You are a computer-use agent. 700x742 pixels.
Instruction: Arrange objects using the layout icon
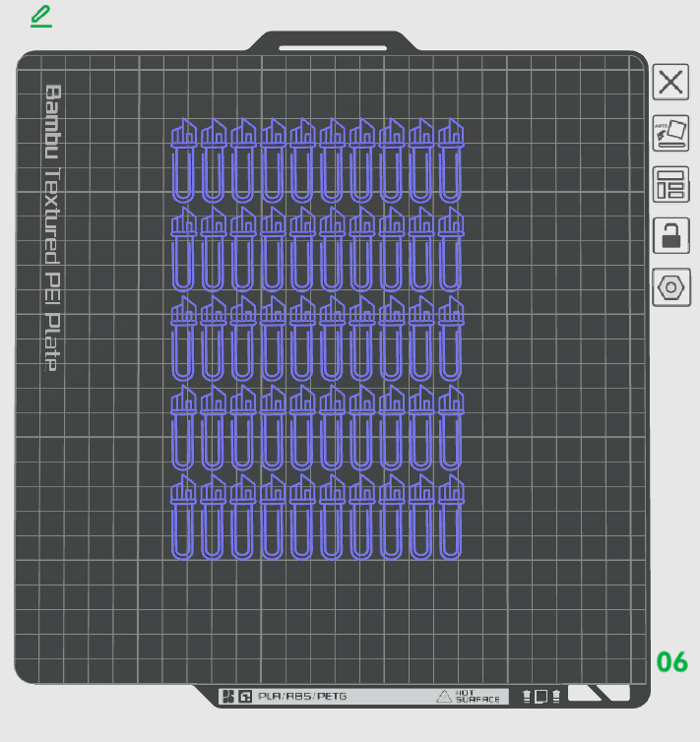[x=670, y=184]
